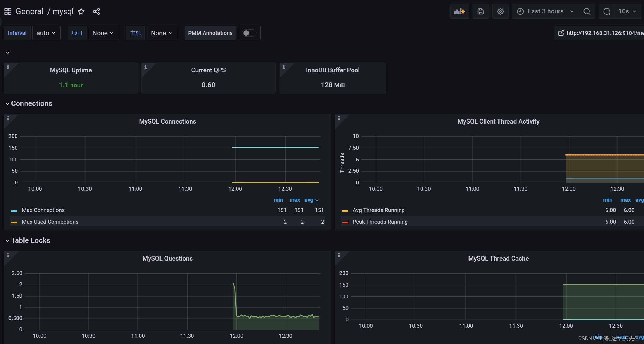The image size is (644, 344).
Task: Toggle Max Connections series in legend
Action: pyautogui.click(x=43, y=210)
